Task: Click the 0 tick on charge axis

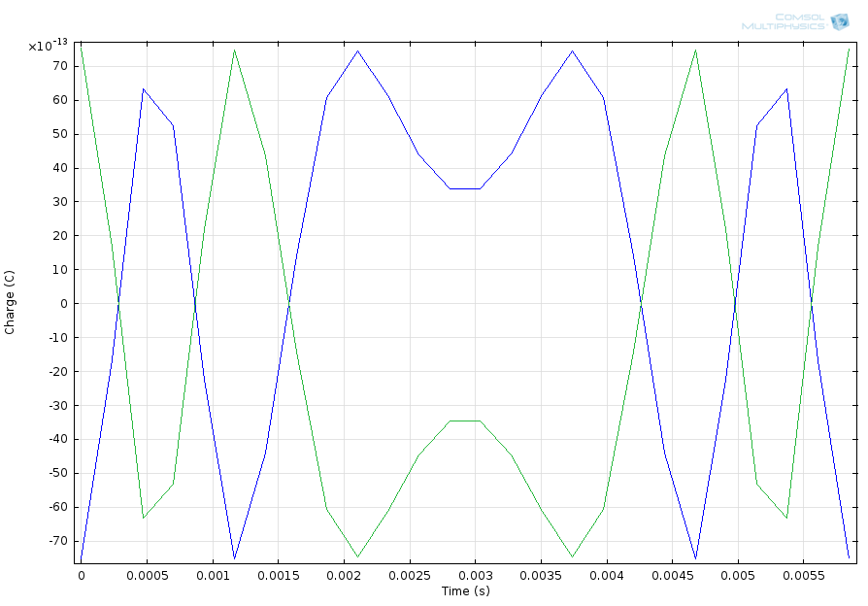Action: point(63,304)
